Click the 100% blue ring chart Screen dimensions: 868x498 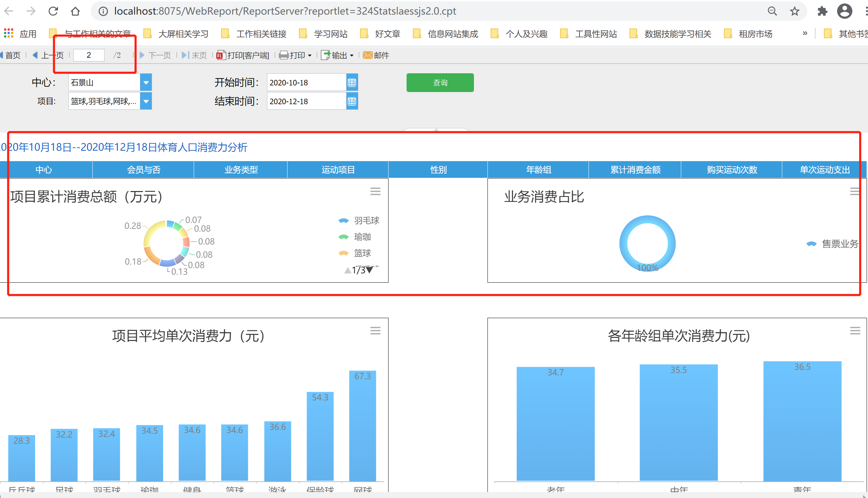[648, 243]
